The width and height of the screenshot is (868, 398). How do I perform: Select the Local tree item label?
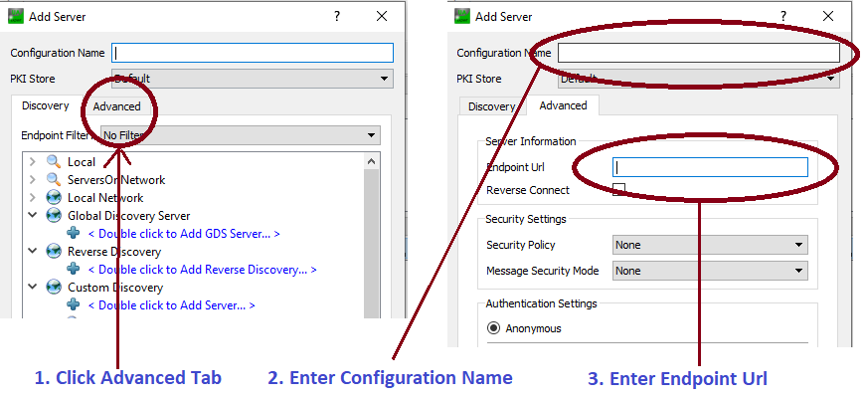point(82,162)
